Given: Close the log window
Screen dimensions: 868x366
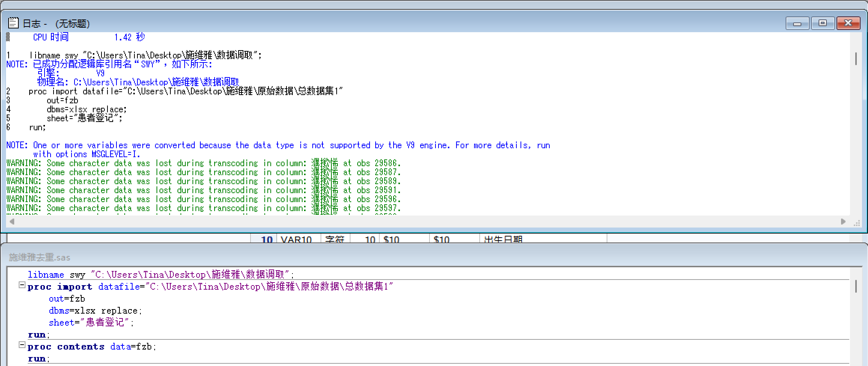Looking at the screenshot, I should [x=848, y=24].
